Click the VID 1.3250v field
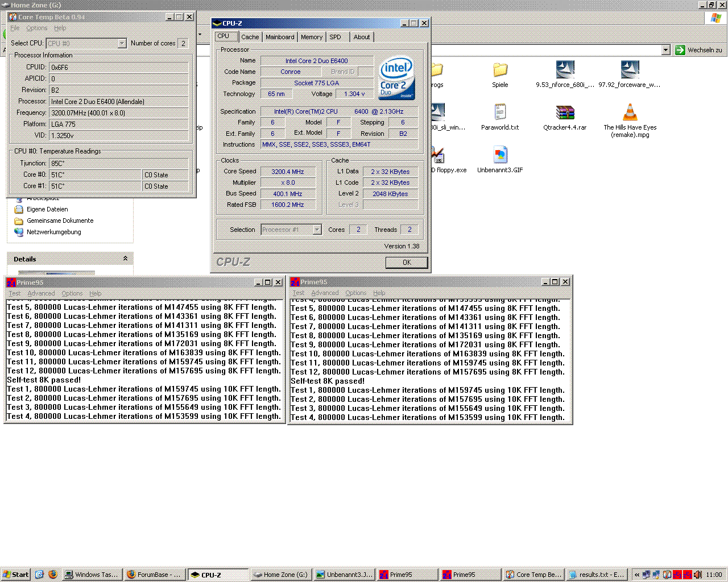The image size is (728, 582). 119,135
